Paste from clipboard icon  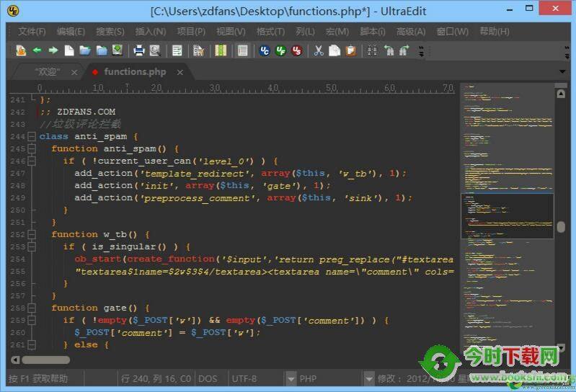pos(351,50)
